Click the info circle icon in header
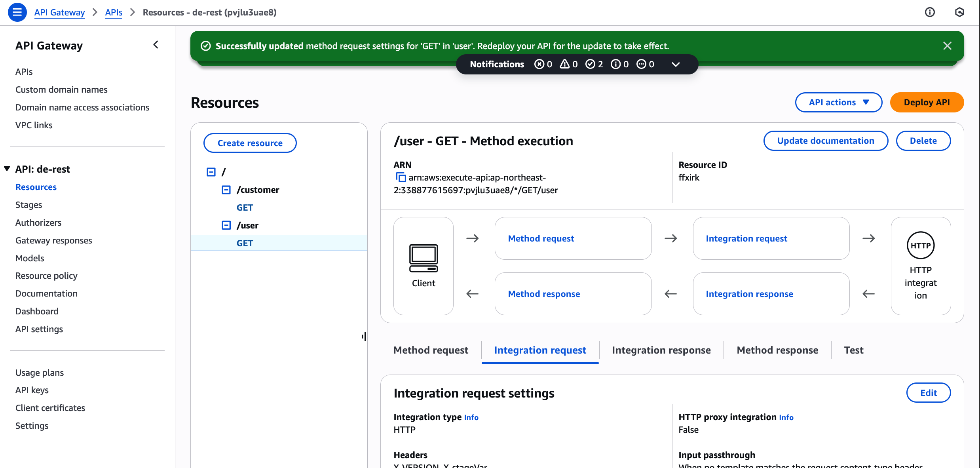 [930, 12]
